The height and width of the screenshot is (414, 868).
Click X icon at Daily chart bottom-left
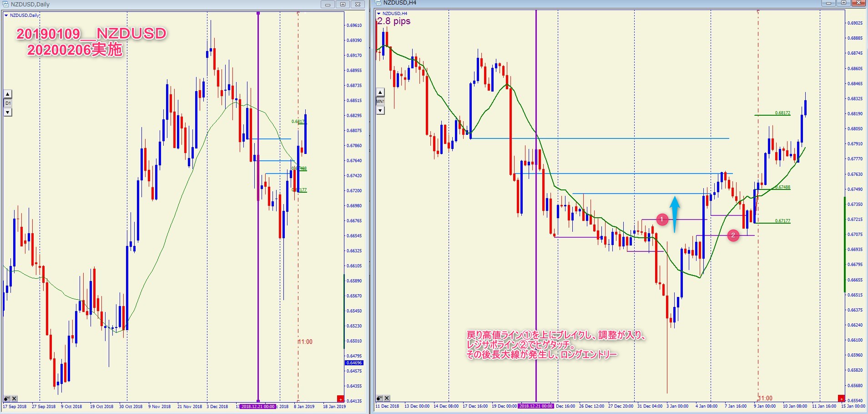tap(14, 399)
